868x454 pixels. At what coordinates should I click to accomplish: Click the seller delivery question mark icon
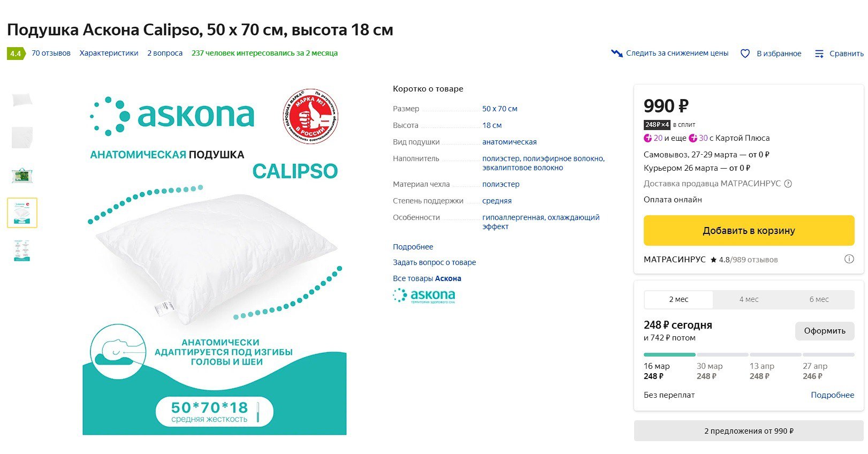click(788, 184)
